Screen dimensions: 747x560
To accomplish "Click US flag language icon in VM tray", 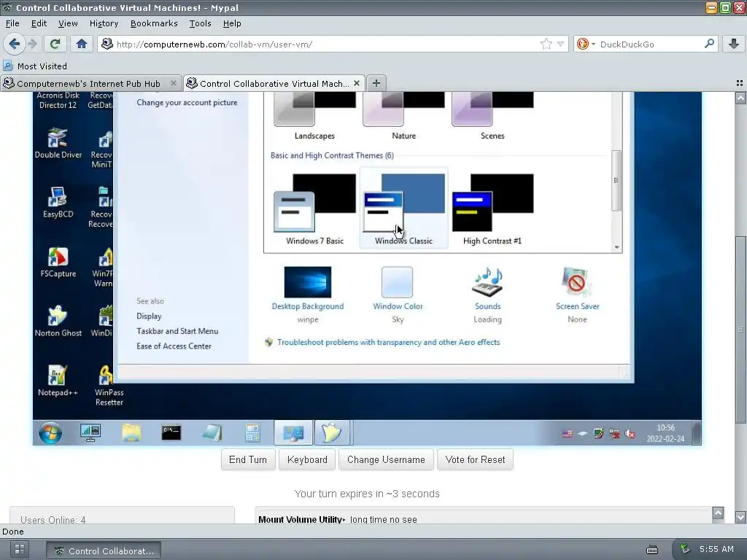I will [567, 433].
